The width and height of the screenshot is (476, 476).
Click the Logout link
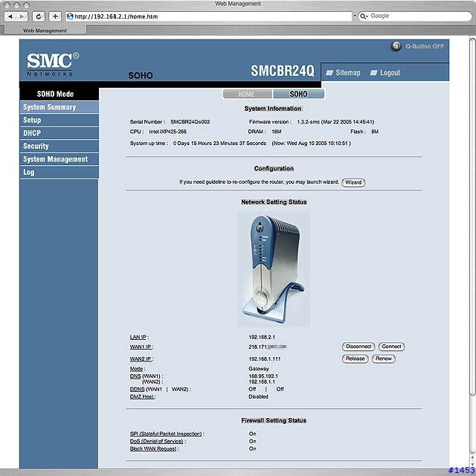[390, 73]
